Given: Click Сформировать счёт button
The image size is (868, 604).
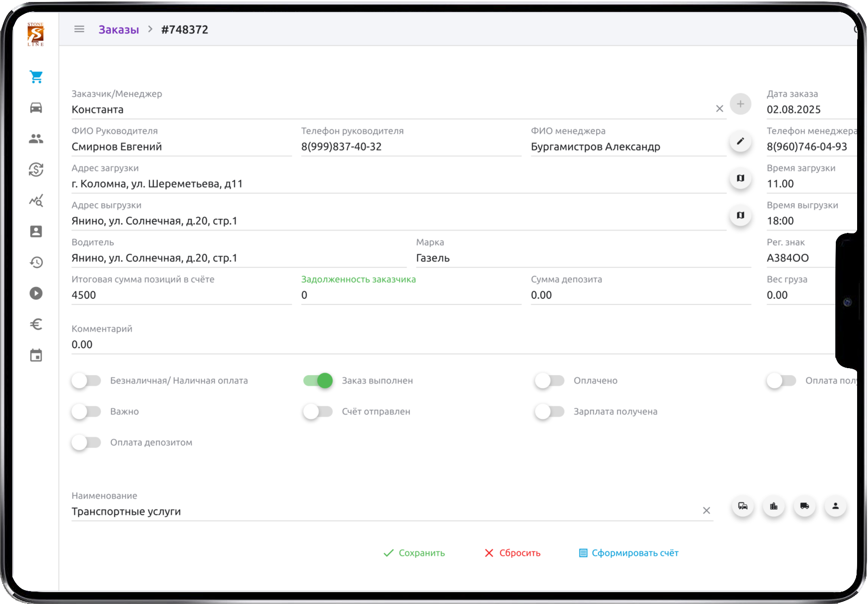Looking at the screenshot, I should tap(629, 553).
